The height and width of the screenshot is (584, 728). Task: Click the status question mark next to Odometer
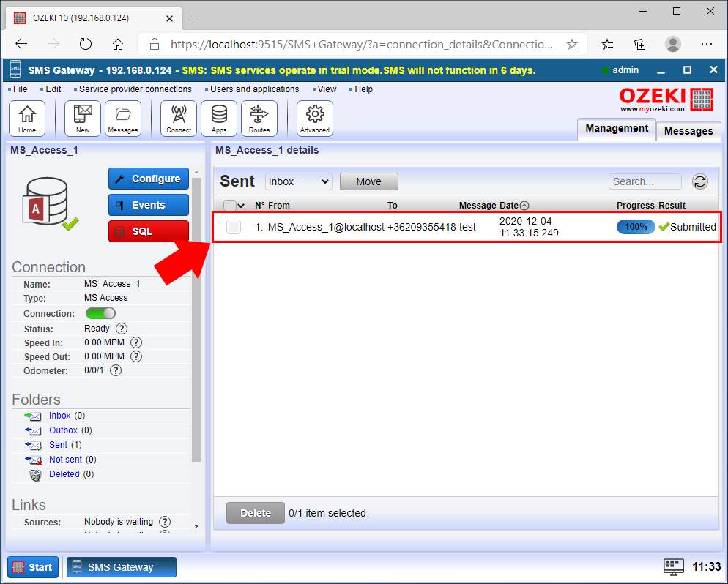[116, 370]
